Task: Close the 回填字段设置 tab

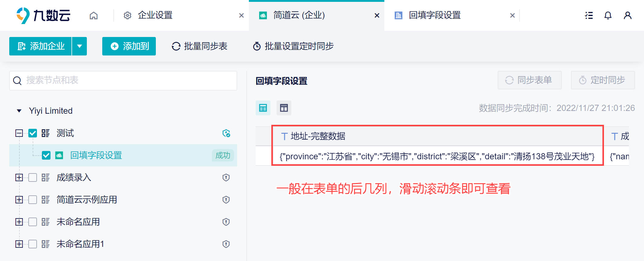Action: pos(512,15)
